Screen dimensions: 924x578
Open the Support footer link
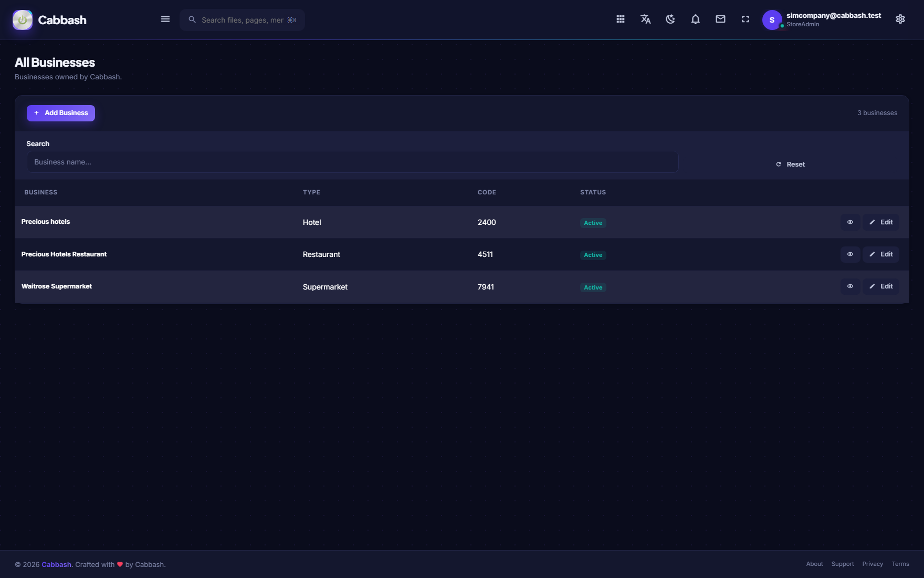(843, 564)
